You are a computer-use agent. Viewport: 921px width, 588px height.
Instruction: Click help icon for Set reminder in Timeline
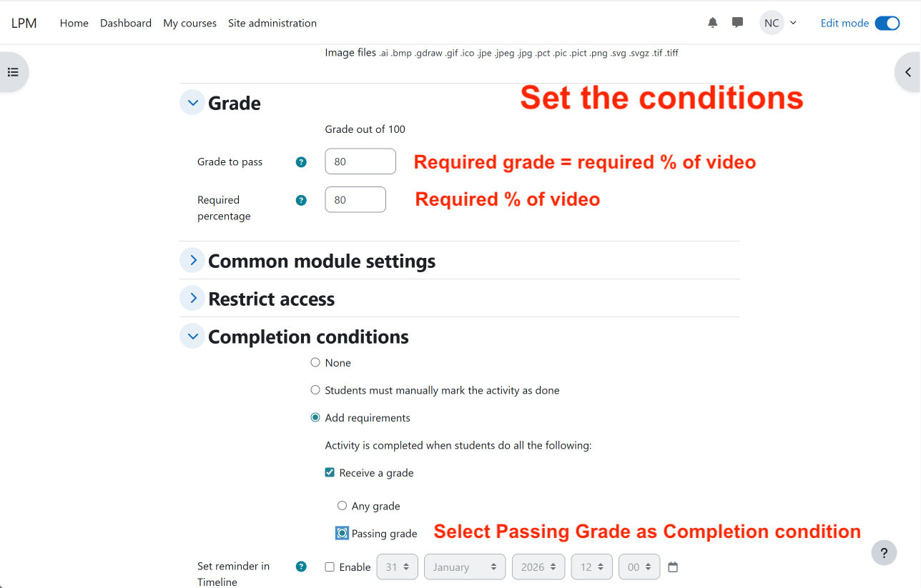pos(301,567)
